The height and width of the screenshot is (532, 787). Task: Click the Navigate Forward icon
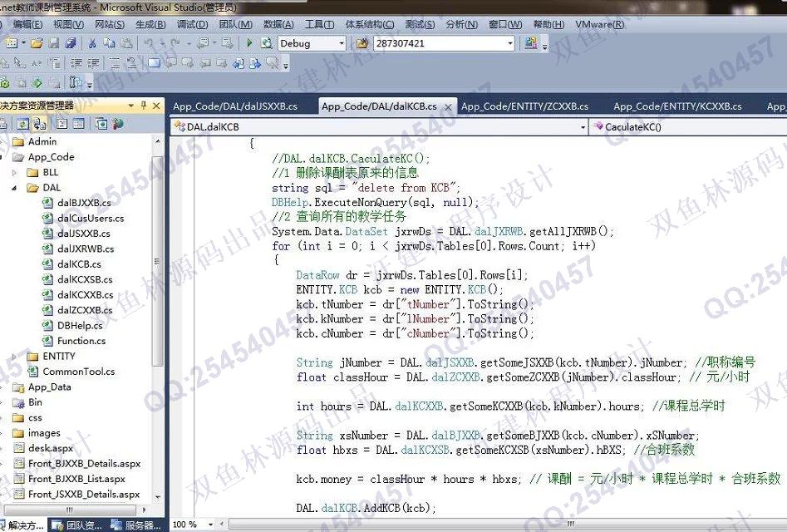click(x=227, y=43)
